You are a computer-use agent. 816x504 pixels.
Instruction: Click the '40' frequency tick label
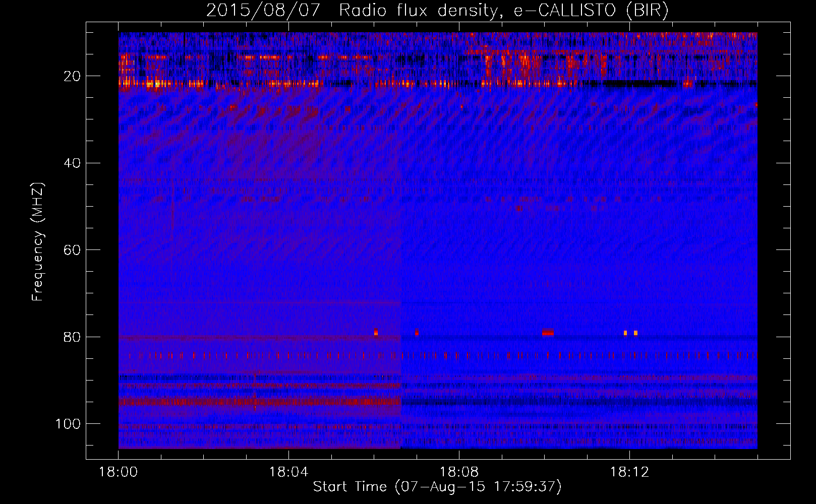[73, 163]
